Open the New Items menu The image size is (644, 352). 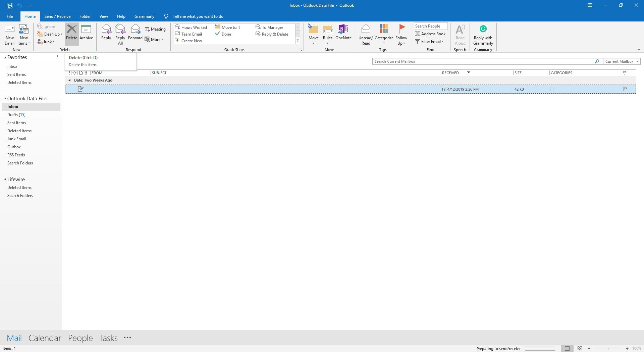click(24, 35)
